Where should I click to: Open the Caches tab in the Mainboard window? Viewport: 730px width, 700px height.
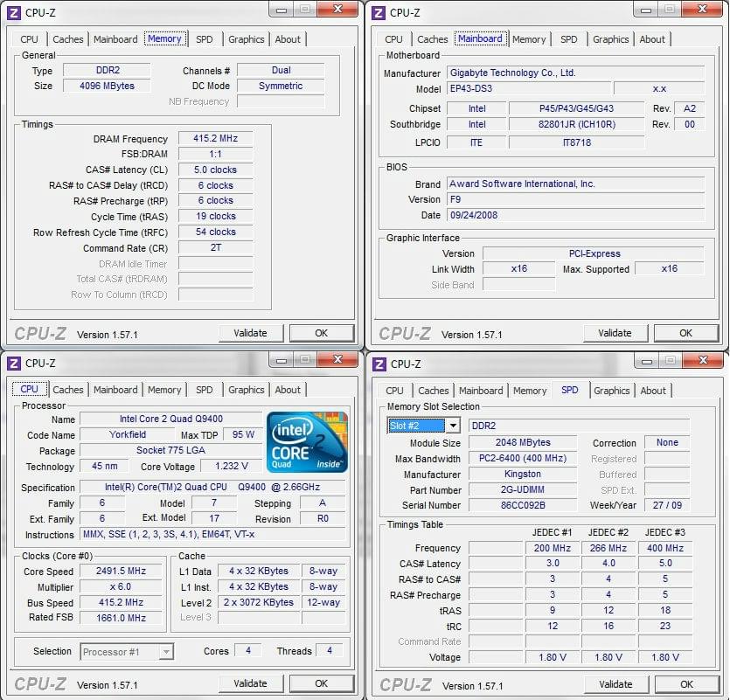click(433, 39)
